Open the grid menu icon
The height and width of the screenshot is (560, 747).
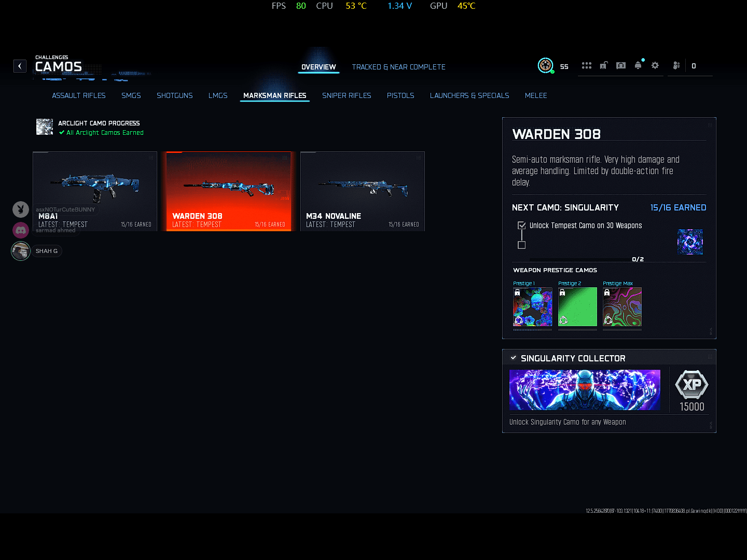(586, 66)
